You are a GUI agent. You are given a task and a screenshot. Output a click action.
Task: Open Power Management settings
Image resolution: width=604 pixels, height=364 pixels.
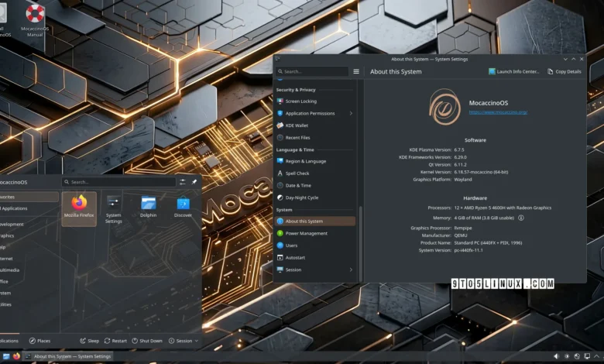coord(315,233)
